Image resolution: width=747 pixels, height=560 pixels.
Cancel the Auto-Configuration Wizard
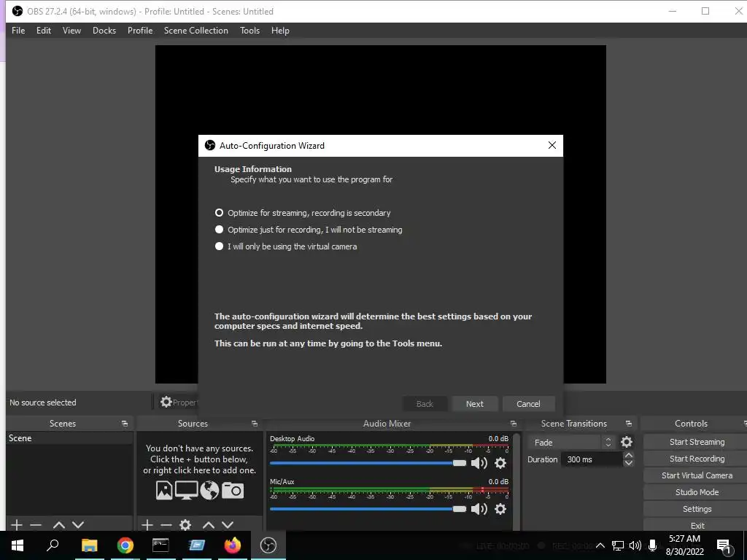click(528, 404)
